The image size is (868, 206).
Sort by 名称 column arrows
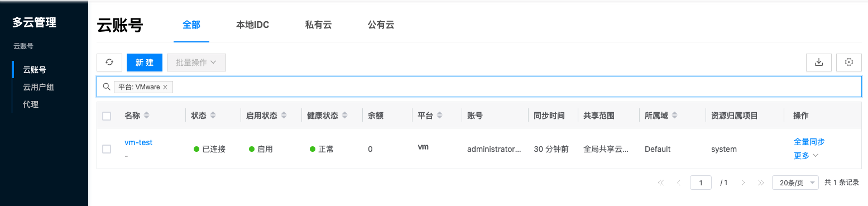coord(147,116)
